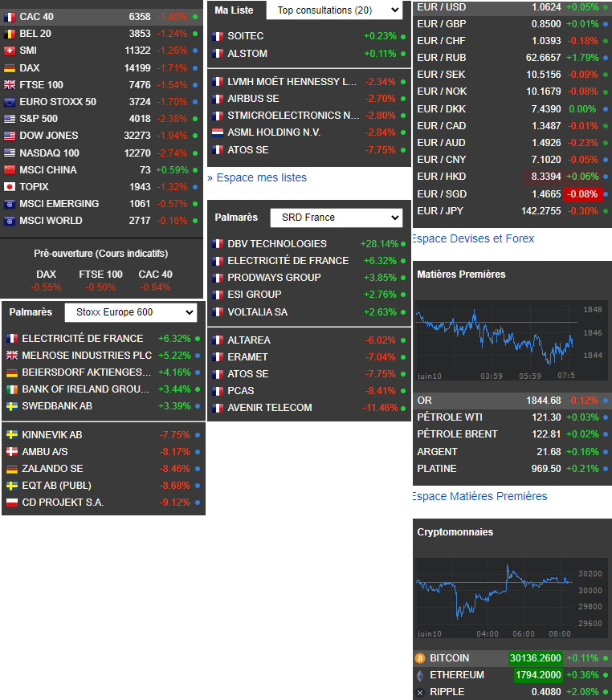Open the SRD France palmarès dropdown
This screenshot has width=612, height=700.
pos(337,218)
